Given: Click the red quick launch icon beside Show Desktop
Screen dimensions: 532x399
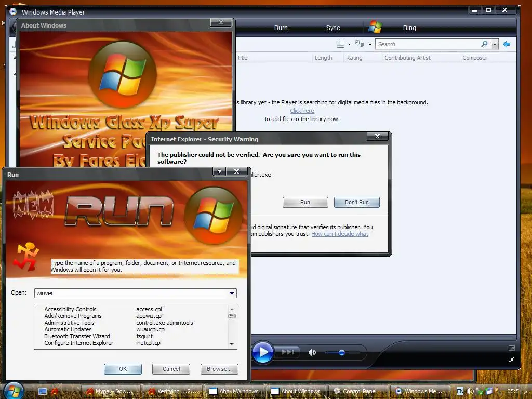Looking at the screenshot, I should [x=54, y=392].
